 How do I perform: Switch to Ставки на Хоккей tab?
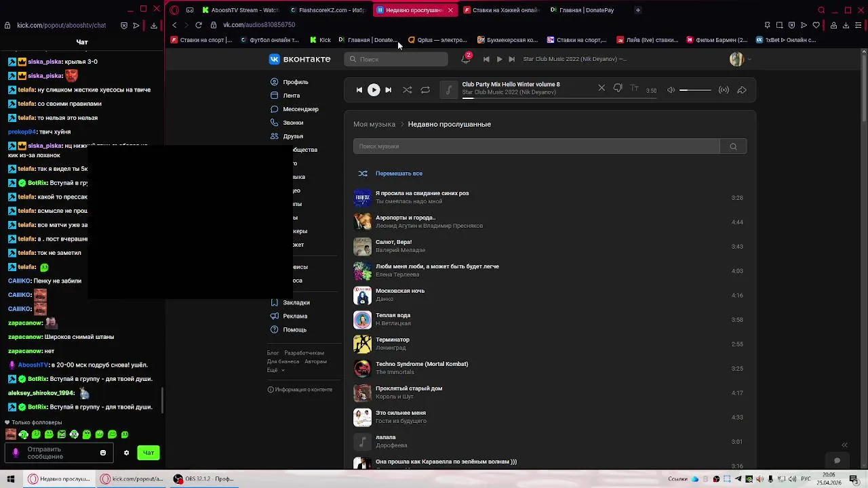(x=502, y=10)
